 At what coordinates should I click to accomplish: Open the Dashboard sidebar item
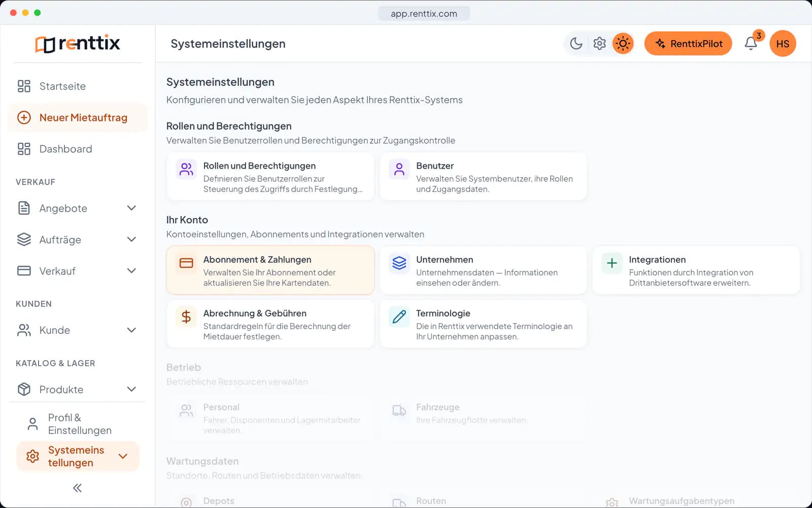coord(78,149)
